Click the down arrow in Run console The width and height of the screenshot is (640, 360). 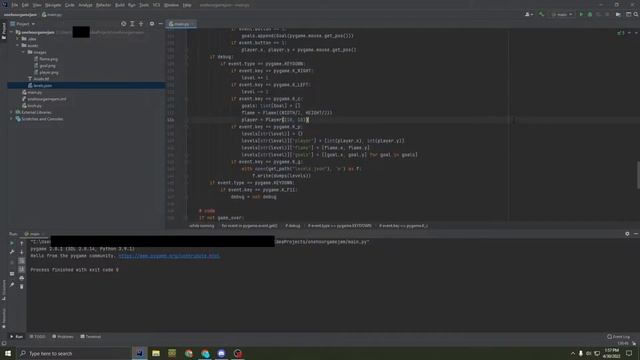click(x=22, y=252)
